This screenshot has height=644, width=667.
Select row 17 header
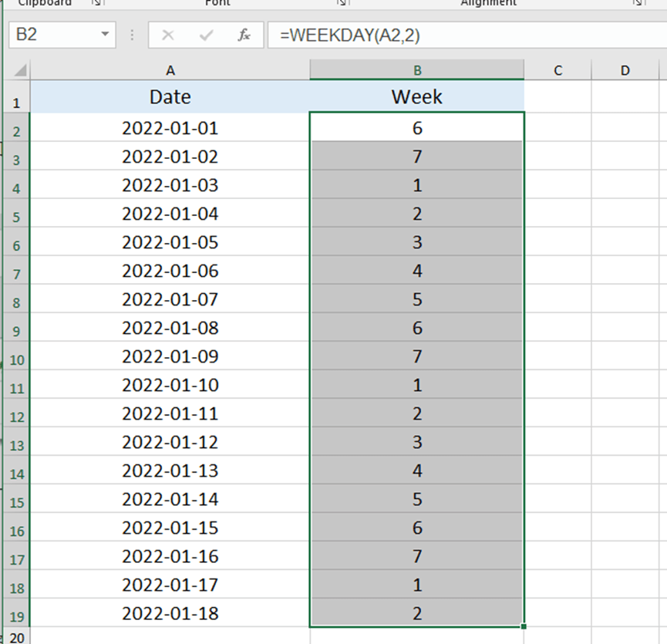coord(16,556)
